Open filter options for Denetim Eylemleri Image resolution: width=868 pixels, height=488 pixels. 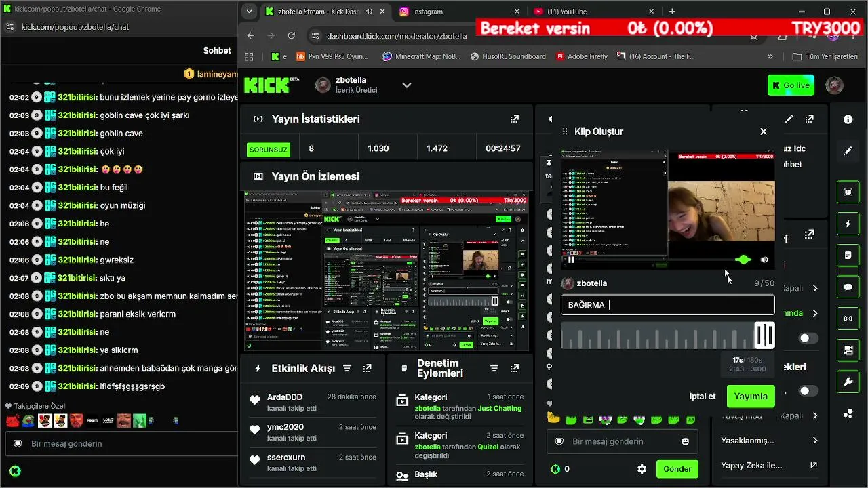[x=494, y=369]
